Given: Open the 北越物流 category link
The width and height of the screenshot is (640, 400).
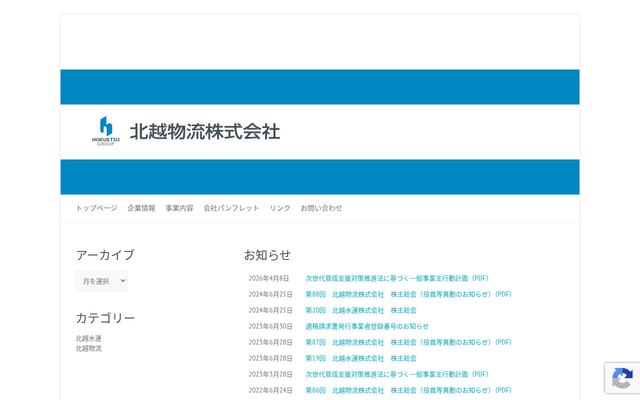Looking at the screenshot, I should pyautogui.click(x=89, y=349).
